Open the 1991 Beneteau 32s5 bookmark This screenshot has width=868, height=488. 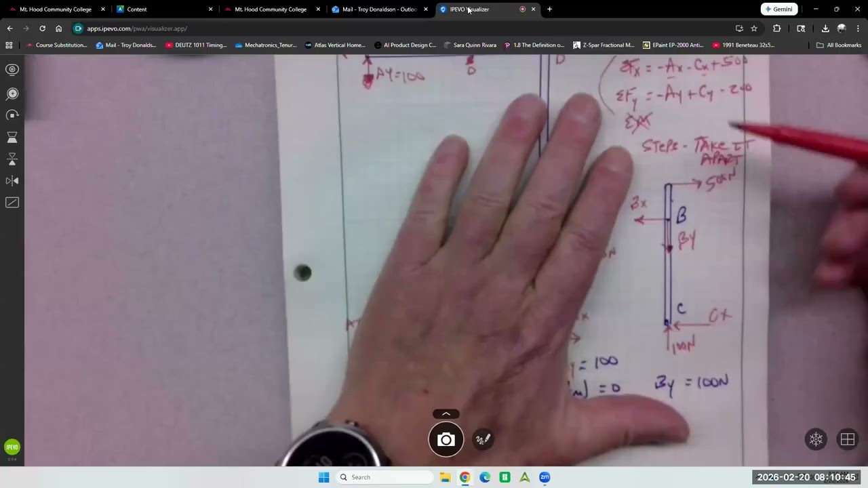[x=743, y=45]
